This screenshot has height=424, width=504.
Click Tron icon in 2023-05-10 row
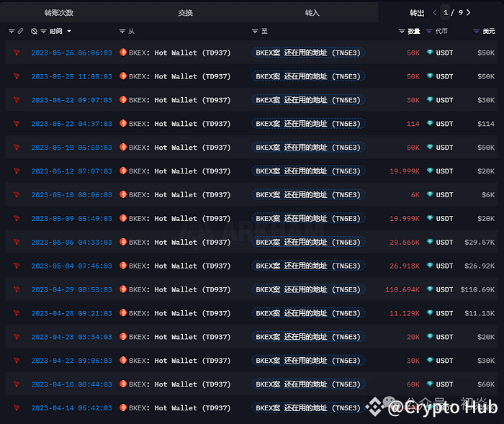tap(17, 195)
